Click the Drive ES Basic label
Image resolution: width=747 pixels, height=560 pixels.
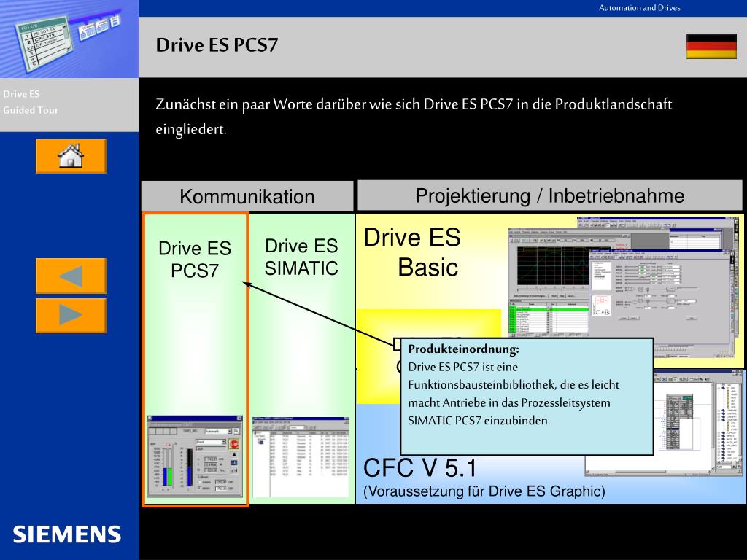click(413, 252)
